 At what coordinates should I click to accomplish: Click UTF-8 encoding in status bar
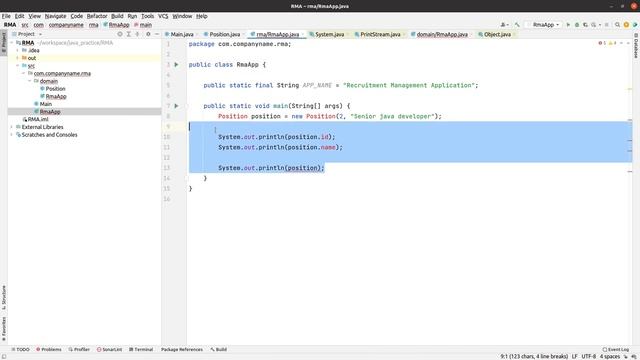pos(589,356)
